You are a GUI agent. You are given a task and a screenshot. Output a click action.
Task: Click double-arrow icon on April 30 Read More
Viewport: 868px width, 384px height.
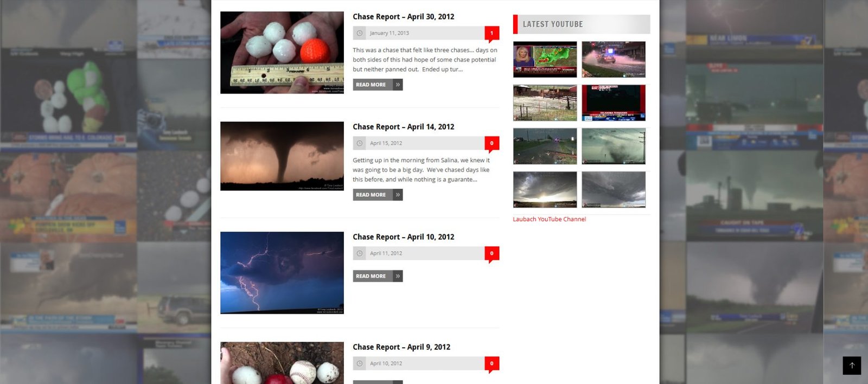point(398,85)
